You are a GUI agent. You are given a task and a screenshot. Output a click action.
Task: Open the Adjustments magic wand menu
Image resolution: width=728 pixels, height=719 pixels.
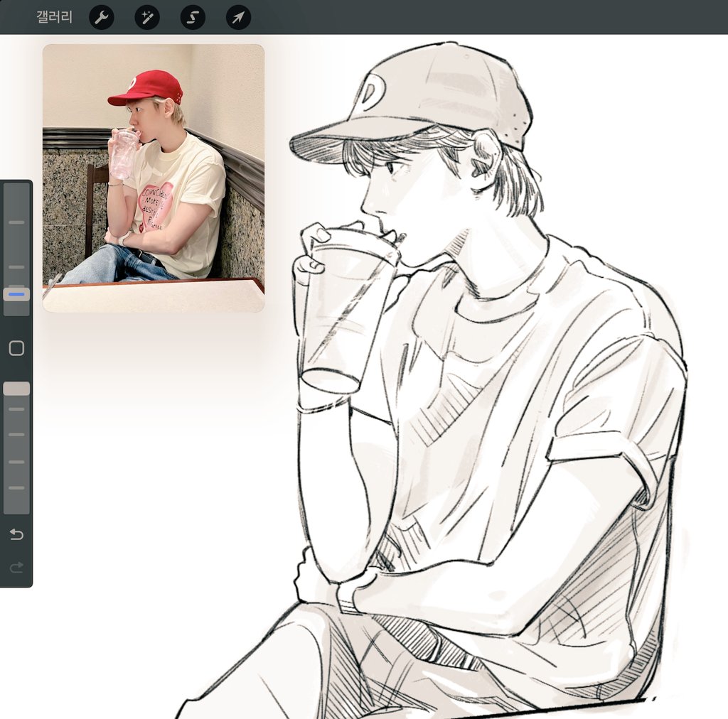point(147,18)
